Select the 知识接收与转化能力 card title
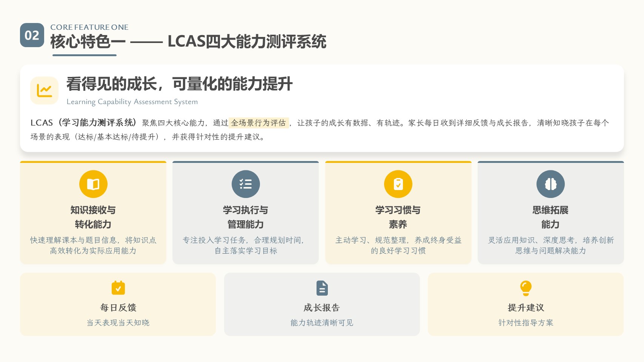 click(93, 217)
